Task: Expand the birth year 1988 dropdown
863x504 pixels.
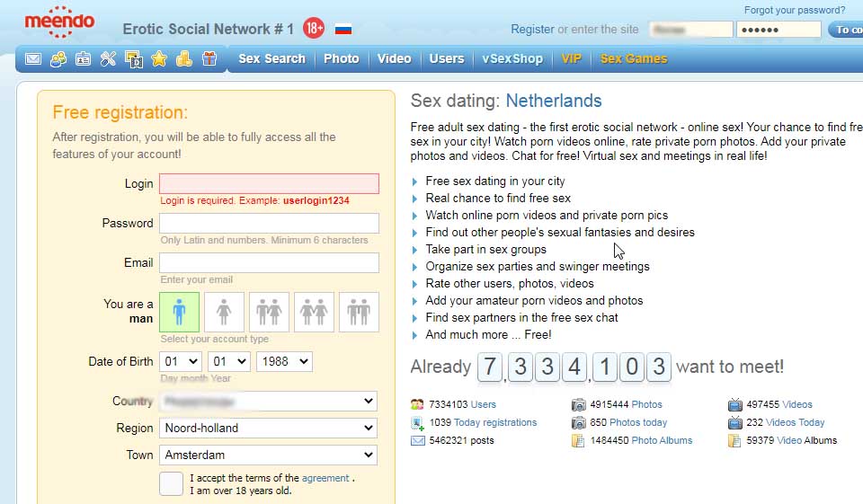Action: pyautogui.click(x=284, y=361)
